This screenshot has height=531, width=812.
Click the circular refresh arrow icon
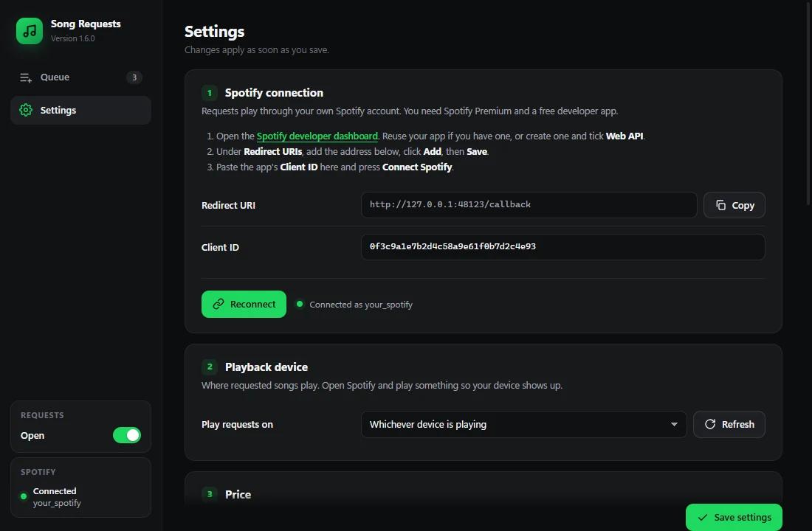pos(710,424)
